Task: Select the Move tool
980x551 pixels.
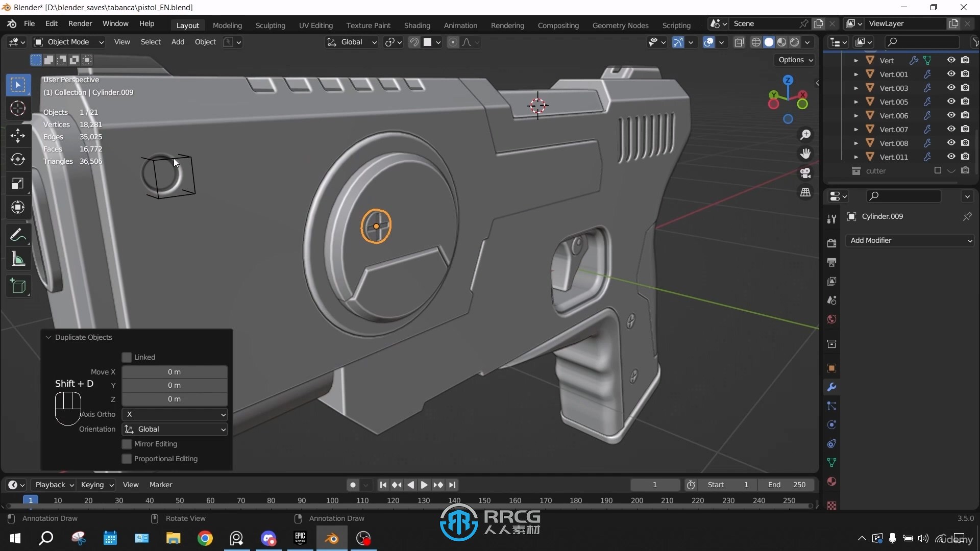Action: click(x=18, y=135)
